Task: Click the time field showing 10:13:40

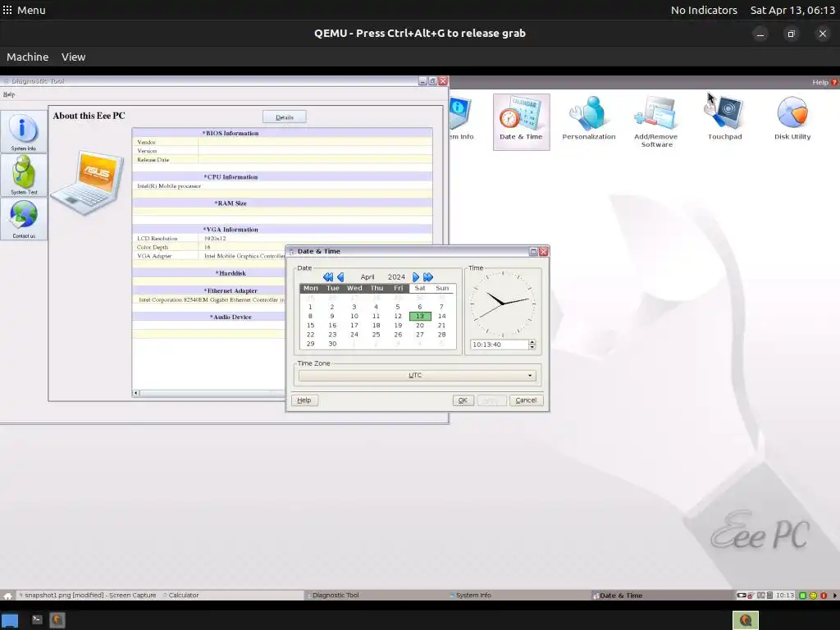Action: tap(500, 345)
